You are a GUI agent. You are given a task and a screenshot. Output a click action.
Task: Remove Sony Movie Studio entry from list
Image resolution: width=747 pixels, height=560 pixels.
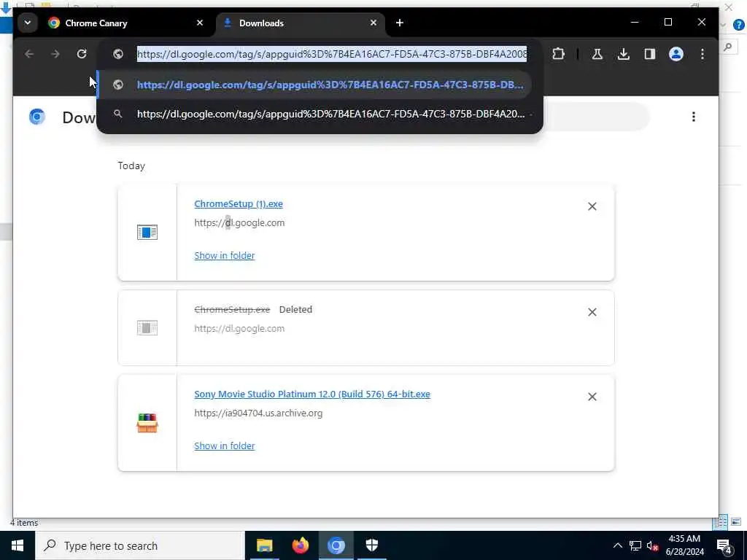point(592,397)
